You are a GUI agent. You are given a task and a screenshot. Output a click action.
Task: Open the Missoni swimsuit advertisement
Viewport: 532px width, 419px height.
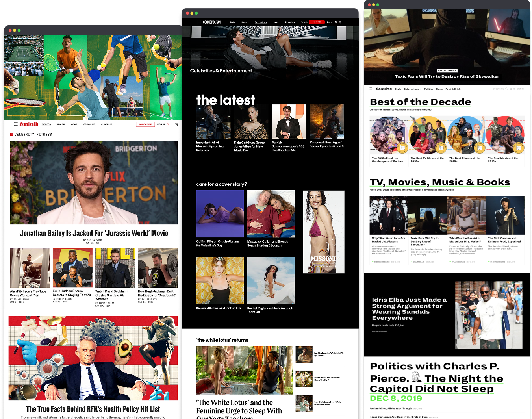(x=324, y=232)
